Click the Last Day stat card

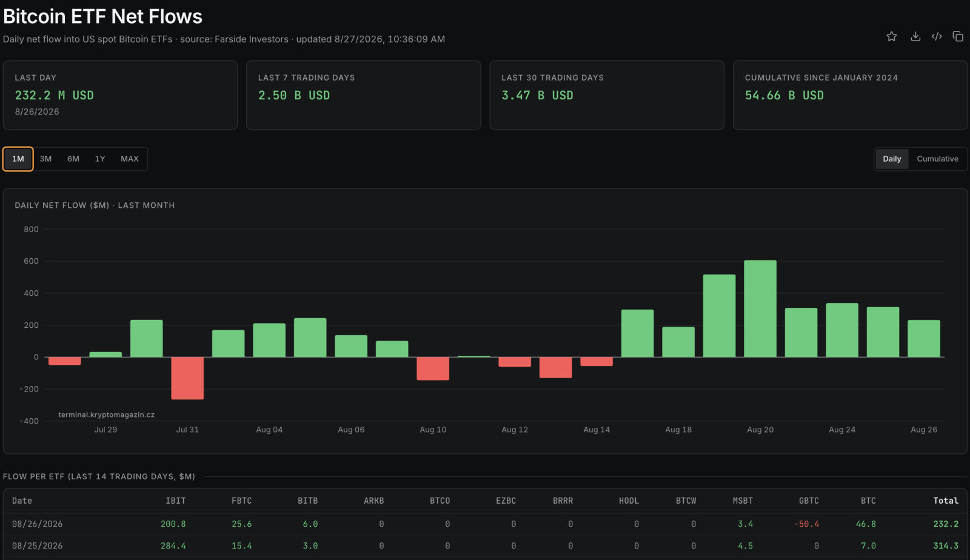pos(120,95)
